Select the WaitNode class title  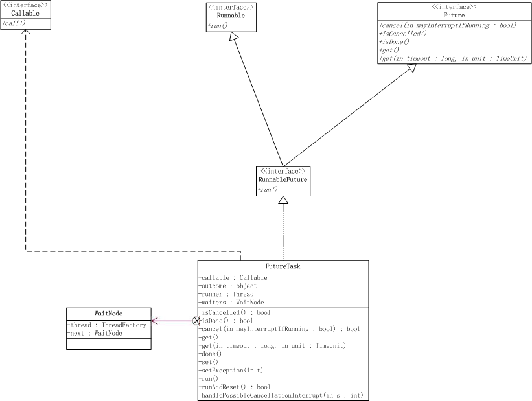tap(109, 314)
